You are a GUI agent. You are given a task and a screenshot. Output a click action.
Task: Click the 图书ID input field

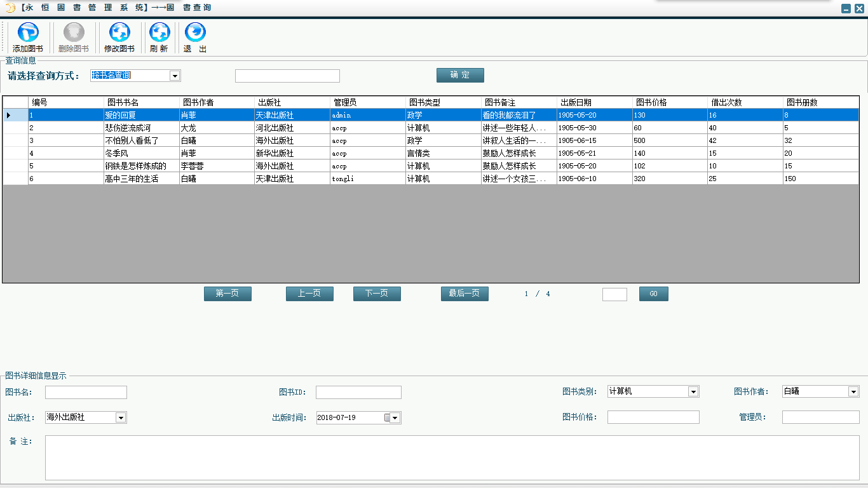click(358, 392)
